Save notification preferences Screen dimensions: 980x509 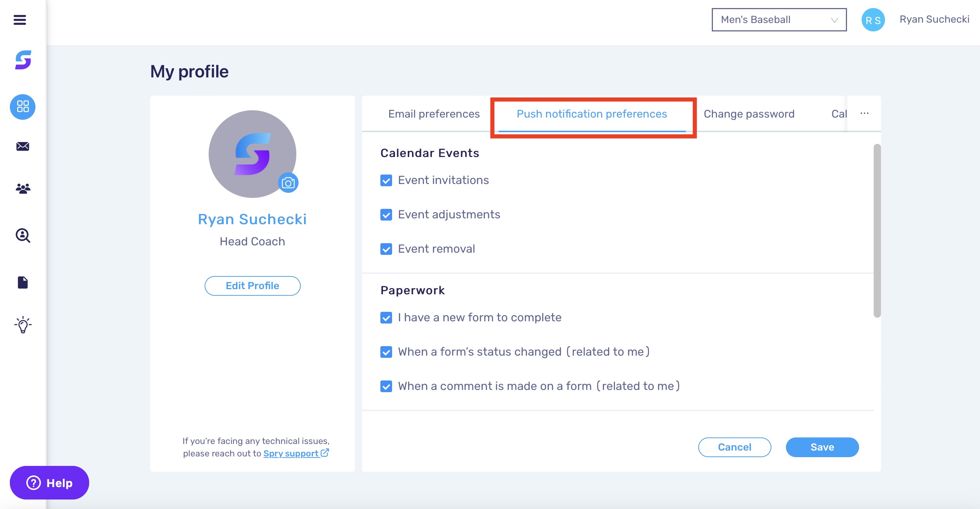[x=822, y=447]
